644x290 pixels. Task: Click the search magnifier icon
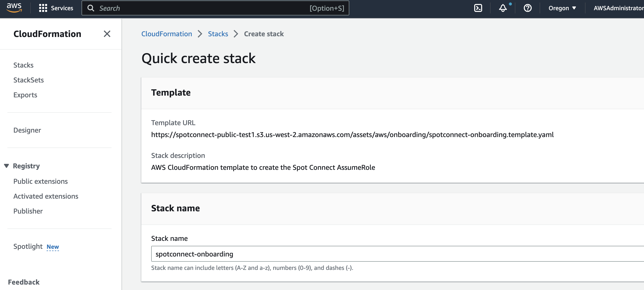coord(91,8)
